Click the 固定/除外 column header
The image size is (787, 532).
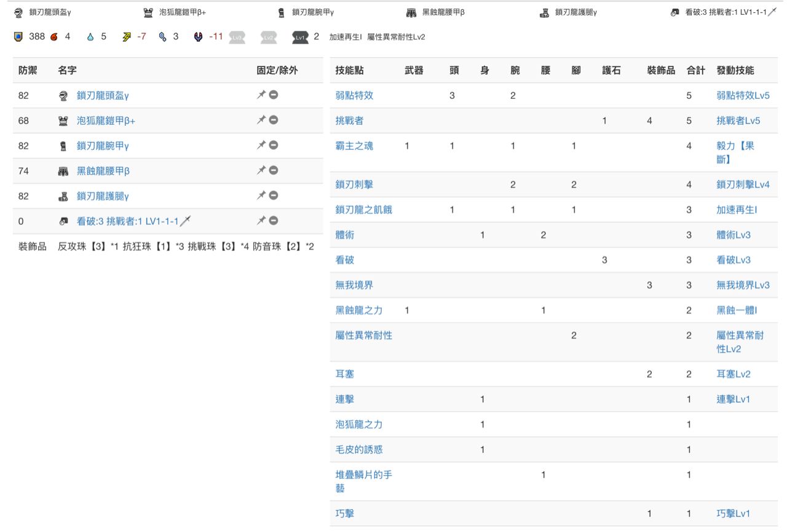pos(277,70)
